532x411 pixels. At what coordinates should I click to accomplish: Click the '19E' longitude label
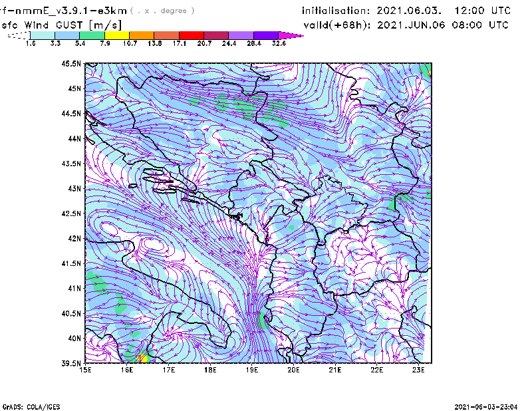[x=252, y=370]
